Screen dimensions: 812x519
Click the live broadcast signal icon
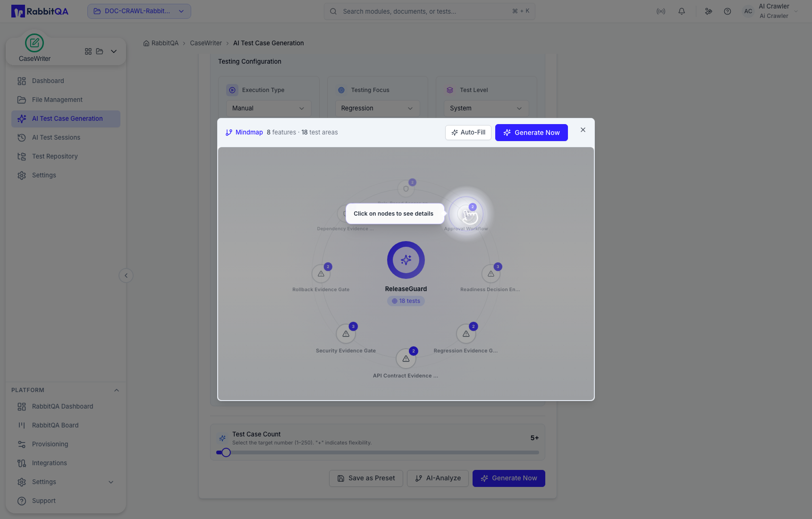coord(661,11)
